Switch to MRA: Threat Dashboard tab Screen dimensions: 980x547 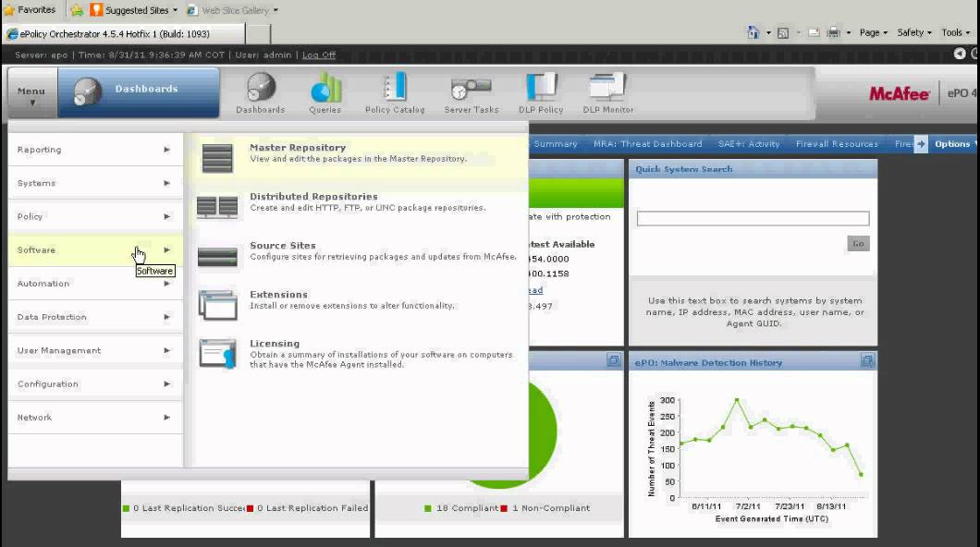[x=647, y=144]
